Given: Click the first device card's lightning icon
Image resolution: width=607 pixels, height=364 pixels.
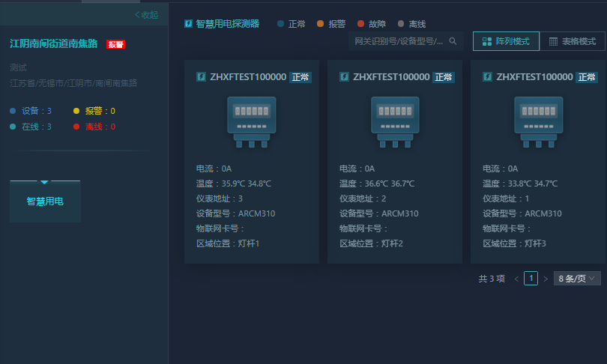Looking at the screenshot, I should tap(200, 77).
